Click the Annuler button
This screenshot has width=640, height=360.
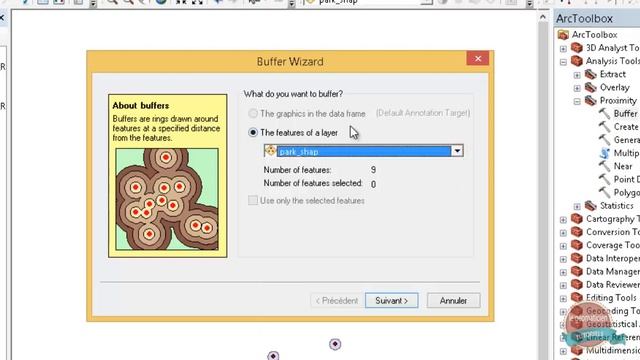(453, 300)
